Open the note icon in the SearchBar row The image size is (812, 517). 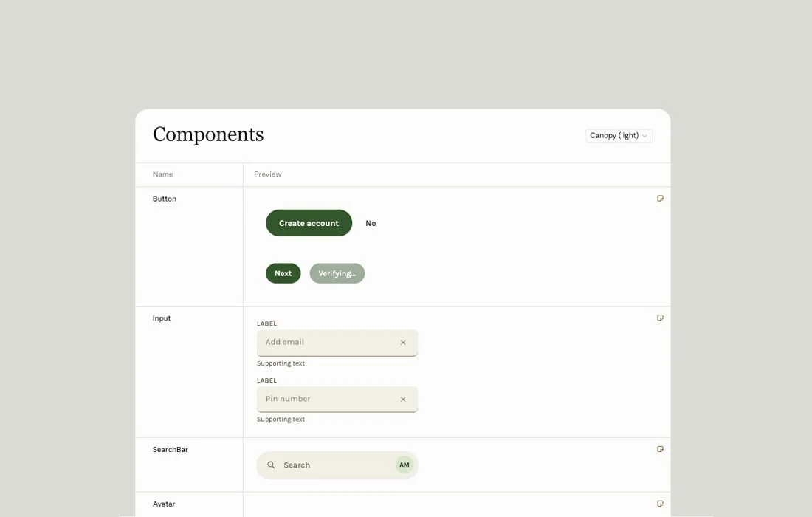pyautogui.click(x=660, y=449)
